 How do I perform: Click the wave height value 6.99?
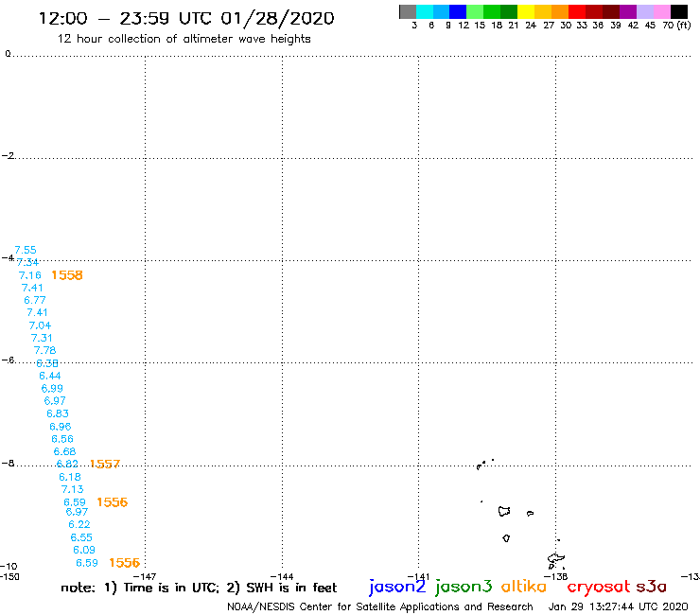52,389
